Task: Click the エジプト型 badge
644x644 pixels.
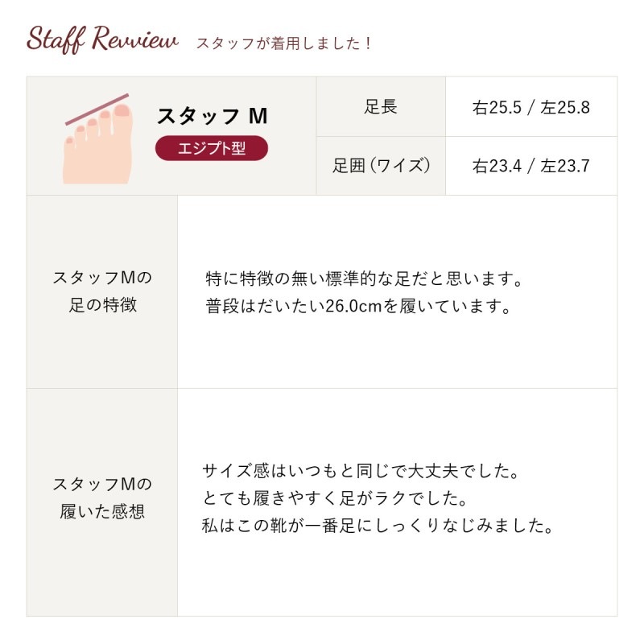Action: [211, 149]
